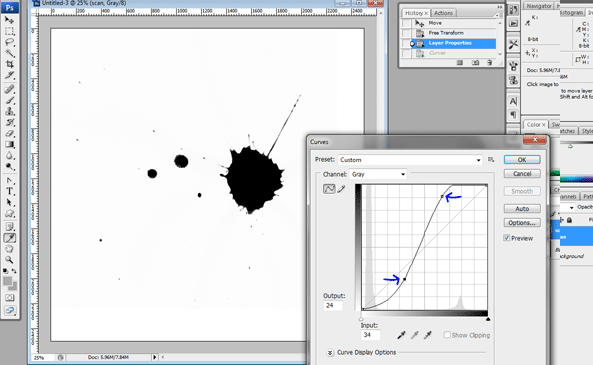Set history brush source for Free Transform state
Viewport: 593px width, 365px height.
406,33
